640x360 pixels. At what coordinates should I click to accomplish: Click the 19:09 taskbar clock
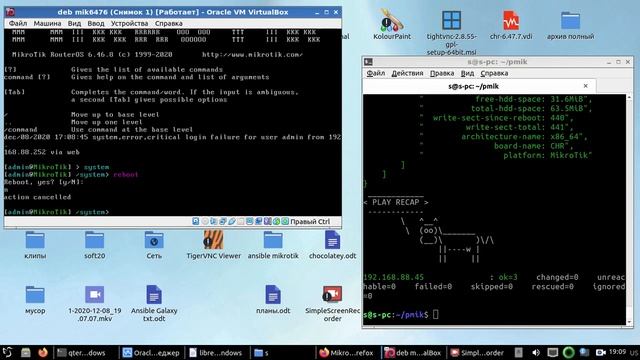(x=618, y=351)
